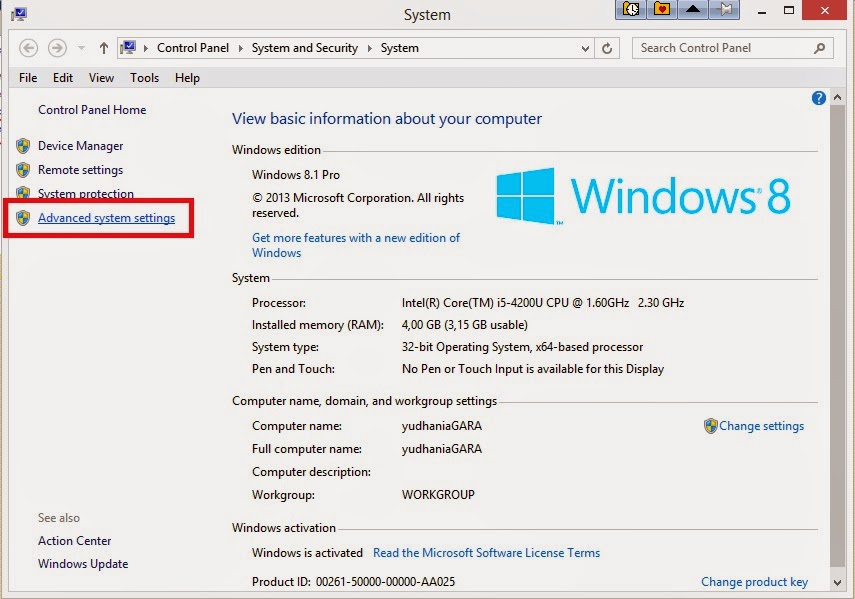This screenshot has width=855, height=599.
Task: Open the View menu
Action: (x=101, y=77)
